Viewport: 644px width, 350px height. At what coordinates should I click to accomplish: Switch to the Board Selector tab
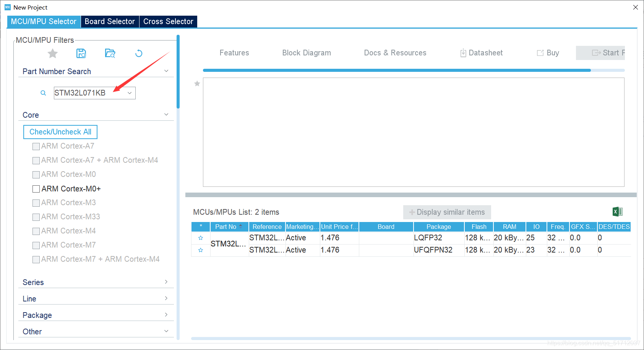(x=110, y=21)
